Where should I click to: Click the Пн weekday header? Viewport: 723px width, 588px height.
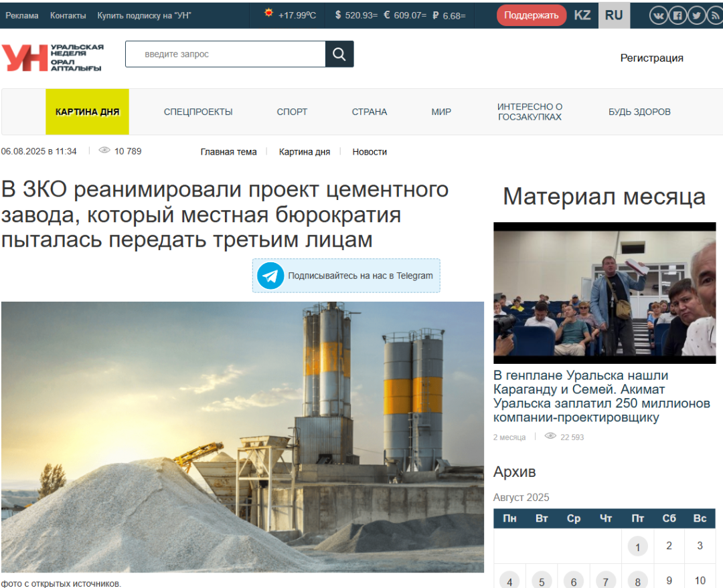509,518
